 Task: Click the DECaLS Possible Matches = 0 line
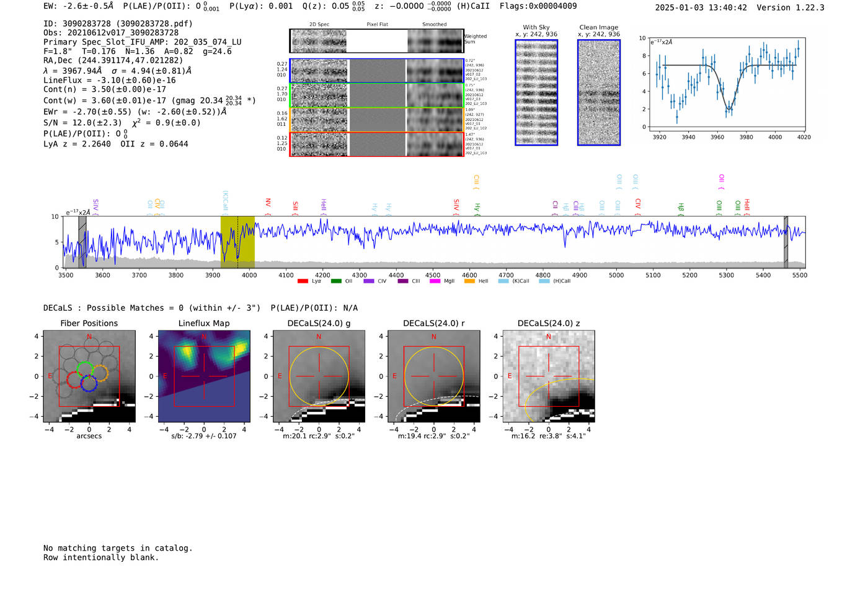[200, 308]
